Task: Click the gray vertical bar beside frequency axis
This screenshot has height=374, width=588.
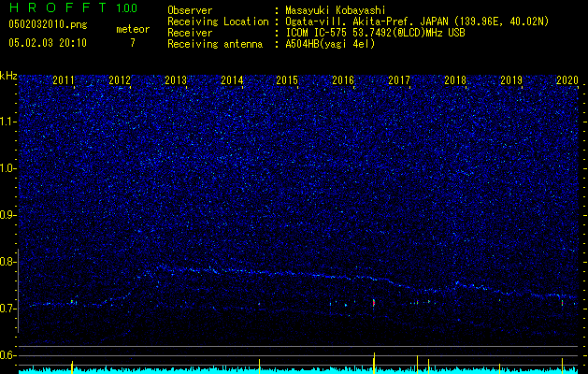Action: pos(18,291)
